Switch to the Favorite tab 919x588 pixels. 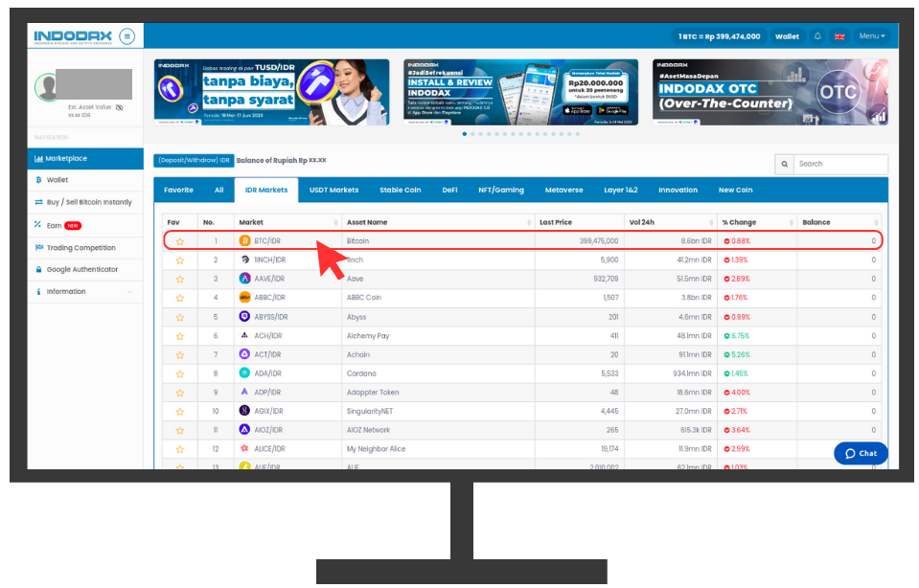click(179, 190)
